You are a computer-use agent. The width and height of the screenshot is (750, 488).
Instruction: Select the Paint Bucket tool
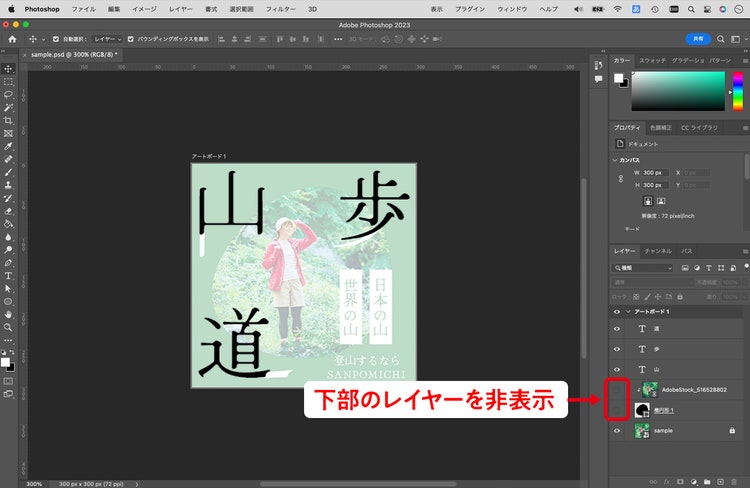coord(8,224)
